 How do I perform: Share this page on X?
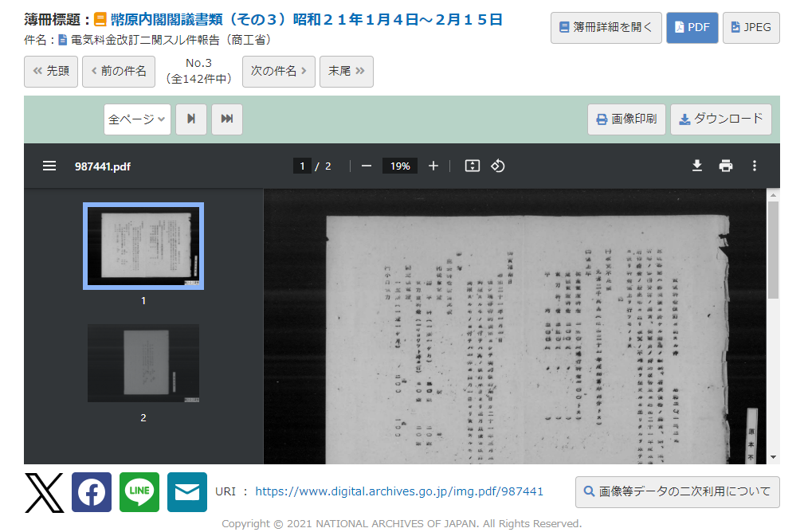(x=44, y=492)
